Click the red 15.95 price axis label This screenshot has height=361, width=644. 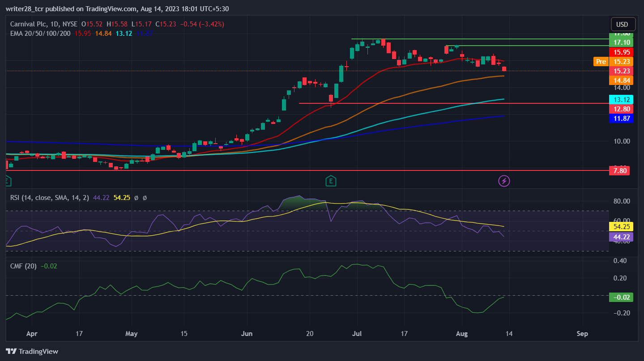(622, 52)
